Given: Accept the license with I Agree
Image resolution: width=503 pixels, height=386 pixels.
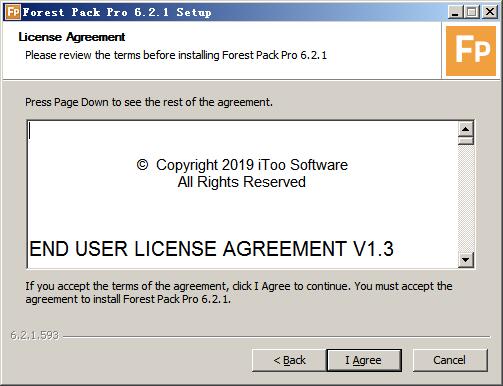Looking at the screenshot, I should (364, 360).
